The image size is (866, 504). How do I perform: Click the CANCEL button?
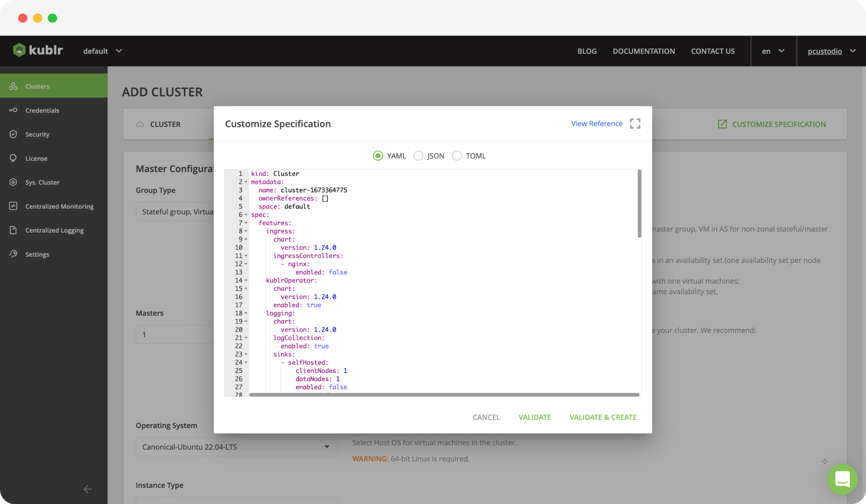(486, 417)
